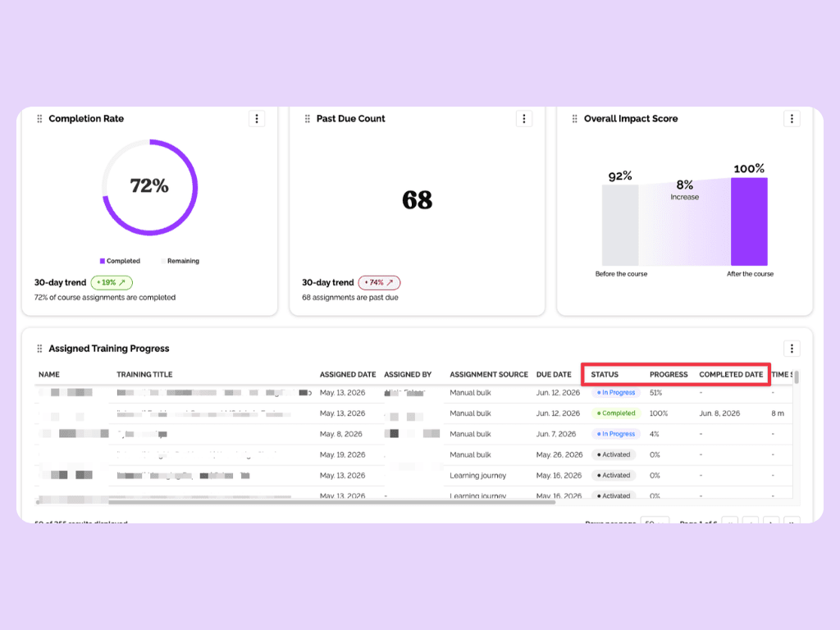Click the table horizontal scrollbar
The height and width of the screenshot is (630, 840).
(x=295, y=503)
